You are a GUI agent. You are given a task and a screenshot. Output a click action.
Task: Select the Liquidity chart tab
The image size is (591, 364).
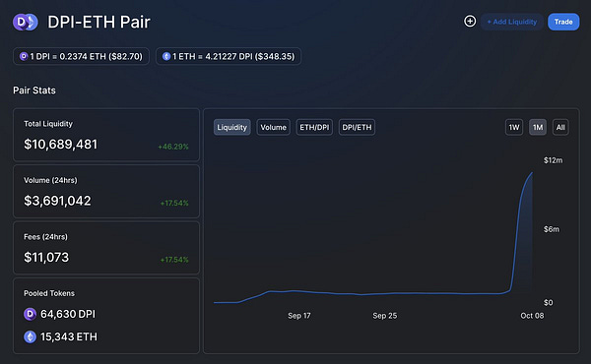(231, 127)
